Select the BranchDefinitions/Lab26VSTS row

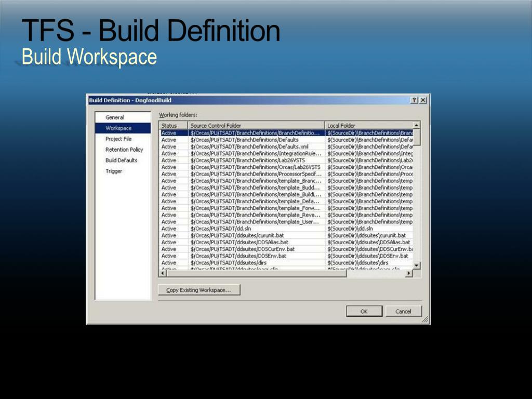coord(286,160)
